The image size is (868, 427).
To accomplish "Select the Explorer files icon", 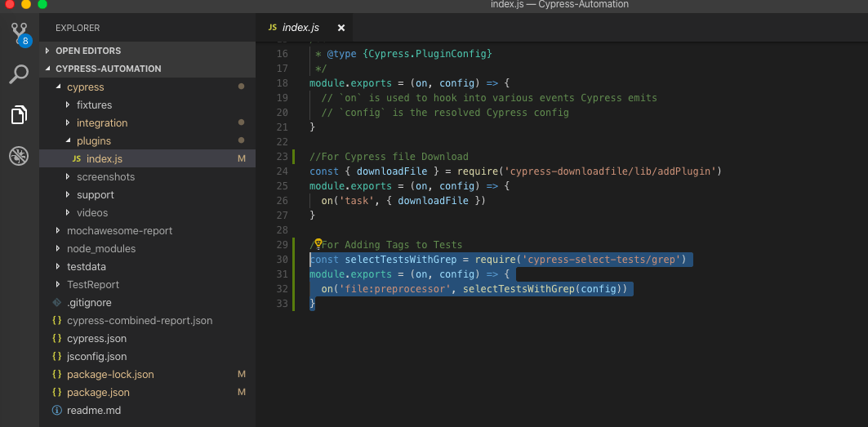I will pyautogui.click(x=19, y=114).
